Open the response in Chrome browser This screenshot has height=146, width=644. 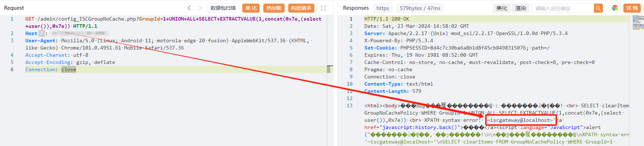coord(615,8)
